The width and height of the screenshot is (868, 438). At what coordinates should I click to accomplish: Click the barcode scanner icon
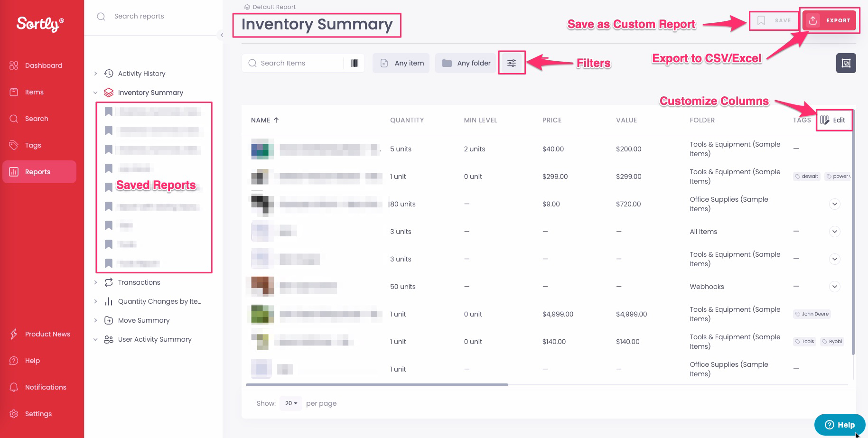click(354, 63)
